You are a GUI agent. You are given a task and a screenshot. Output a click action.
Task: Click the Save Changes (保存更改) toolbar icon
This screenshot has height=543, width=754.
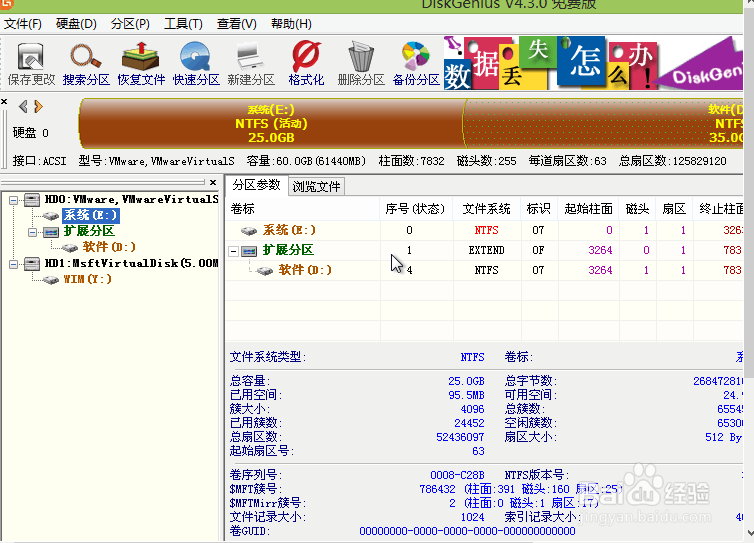click(x=31, y=64)
